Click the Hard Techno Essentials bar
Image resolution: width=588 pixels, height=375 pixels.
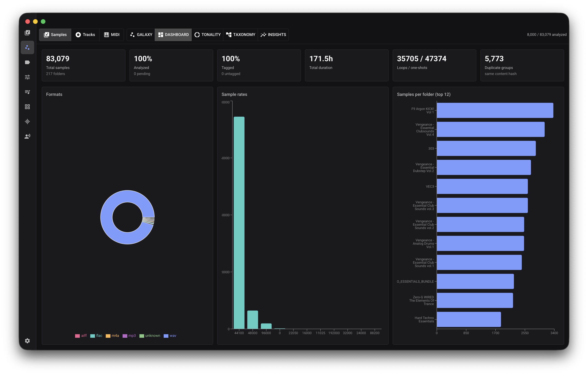(469, 319)
